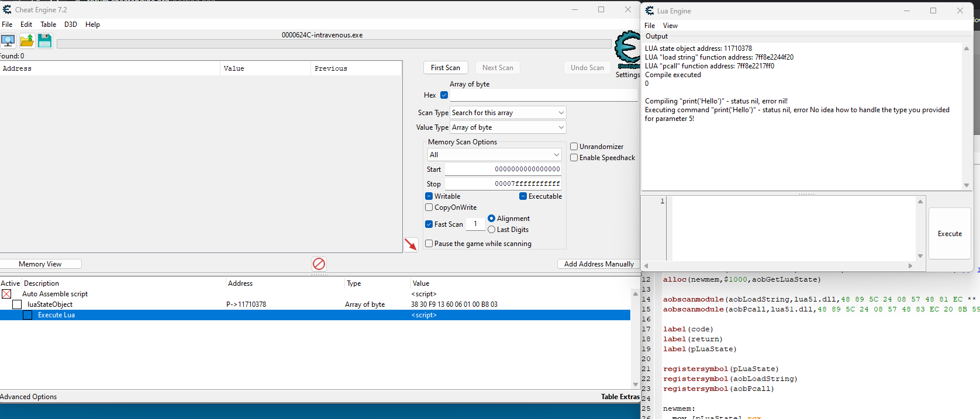This screenshot has height=419, width=980.
Task: Select the Alignment radio button
Action: tap(491, 219)
